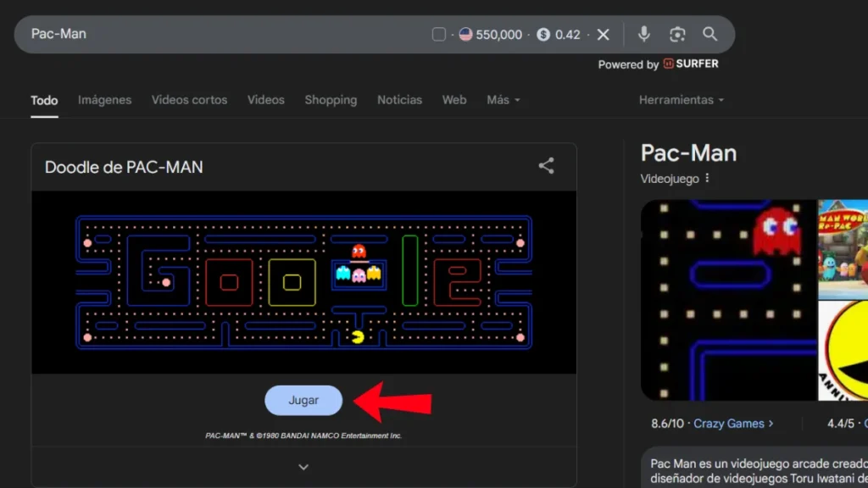Open the yellow Pac-Man anniversary thumbnail

843,351
